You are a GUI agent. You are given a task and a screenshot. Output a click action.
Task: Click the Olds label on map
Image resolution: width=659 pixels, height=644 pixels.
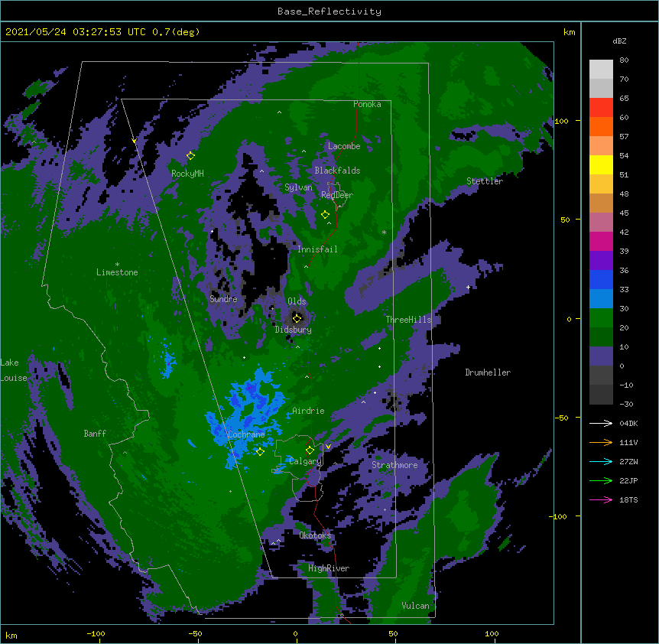[297, 301]
